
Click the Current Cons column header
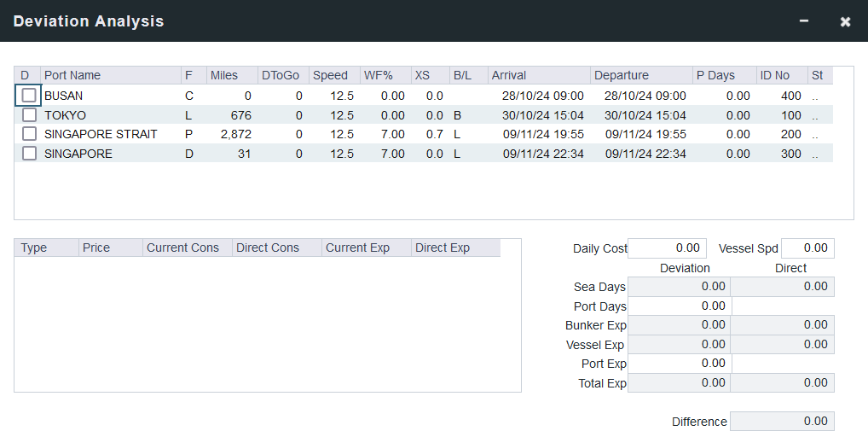coord(187,248)
